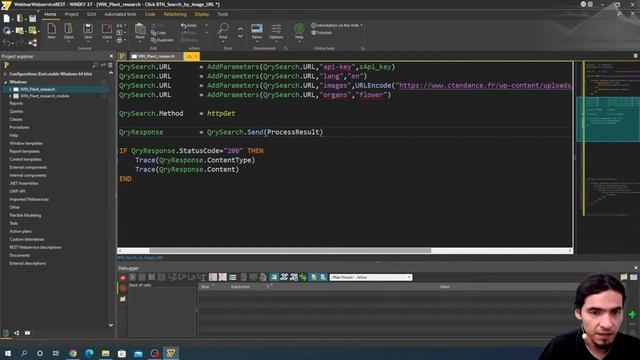Select the Imported Webservices item
640x360 pixels.
tap(29, 199)
